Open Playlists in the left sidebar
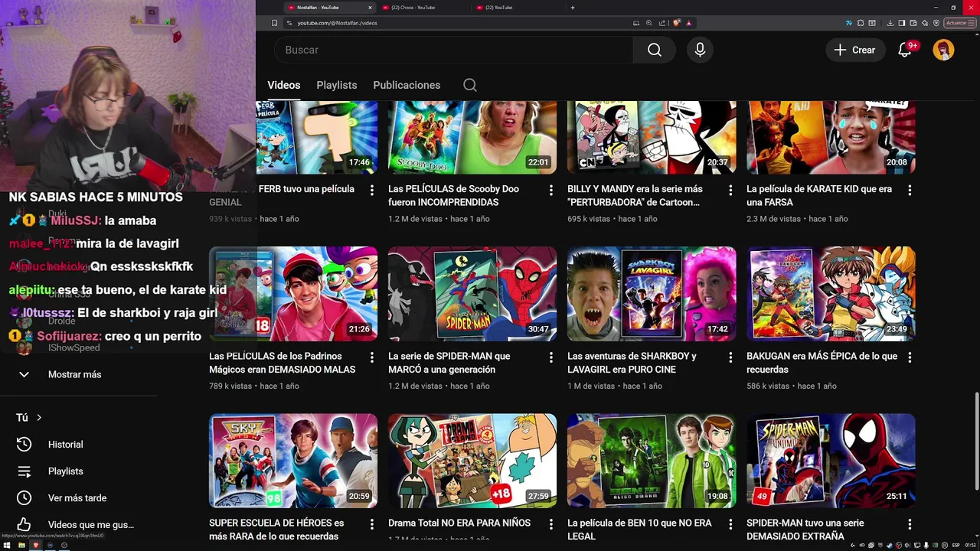The image size is (980, 551). point(65,471)
